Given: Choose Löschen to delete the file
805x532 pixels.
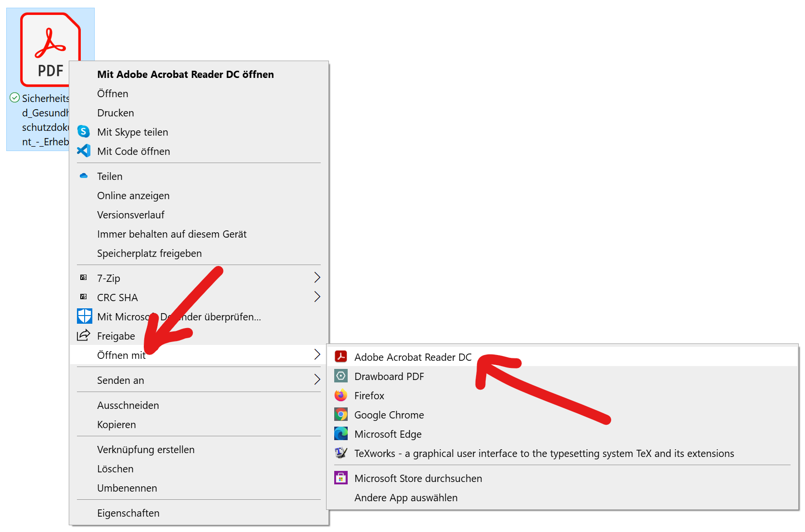Looking at the screenshot, I should (x=199, y=469).
